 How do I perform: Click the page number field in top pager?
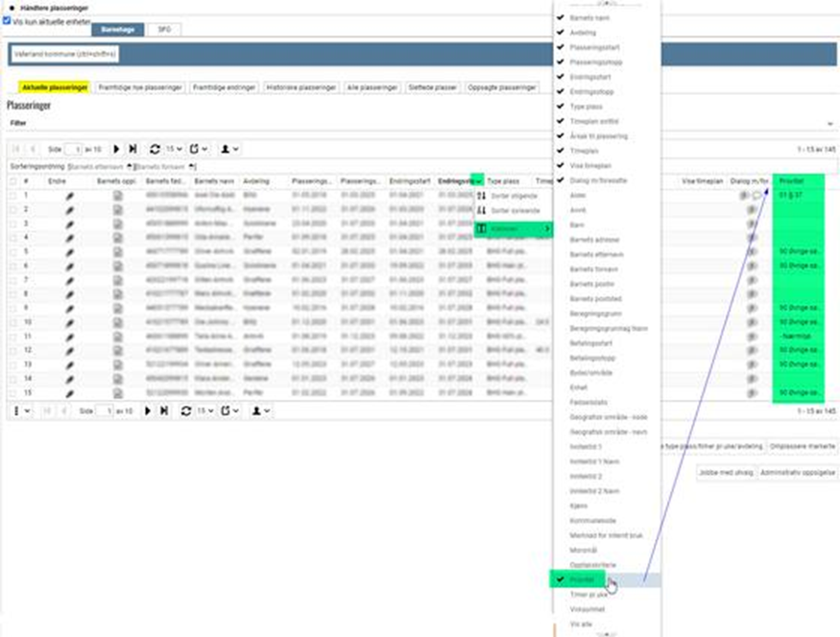click(73, 150)
